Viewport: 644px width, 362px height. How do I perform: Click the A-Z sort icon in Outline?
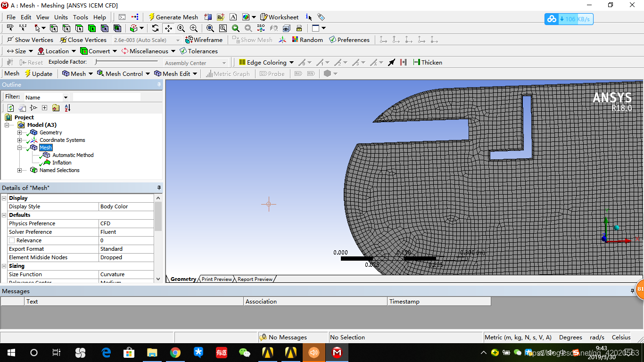click(67, 108)
